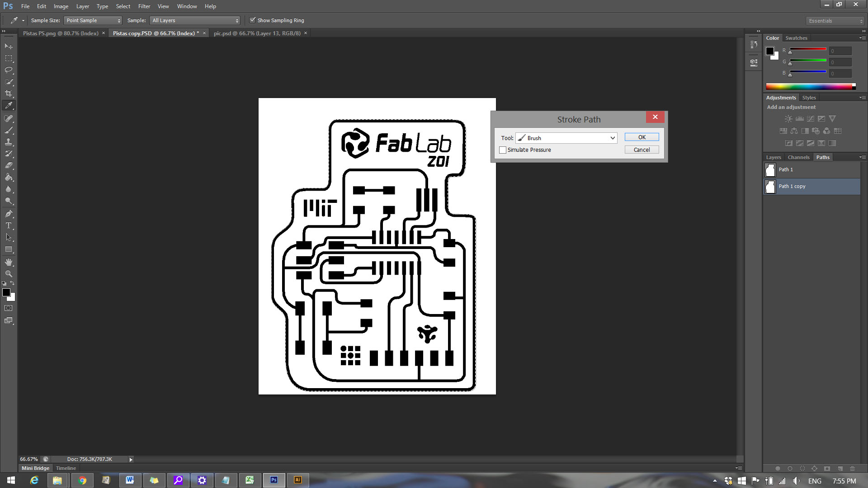Switch to the Channels tab
This screenshot has width=868, height=488.
tap(798, 157)
